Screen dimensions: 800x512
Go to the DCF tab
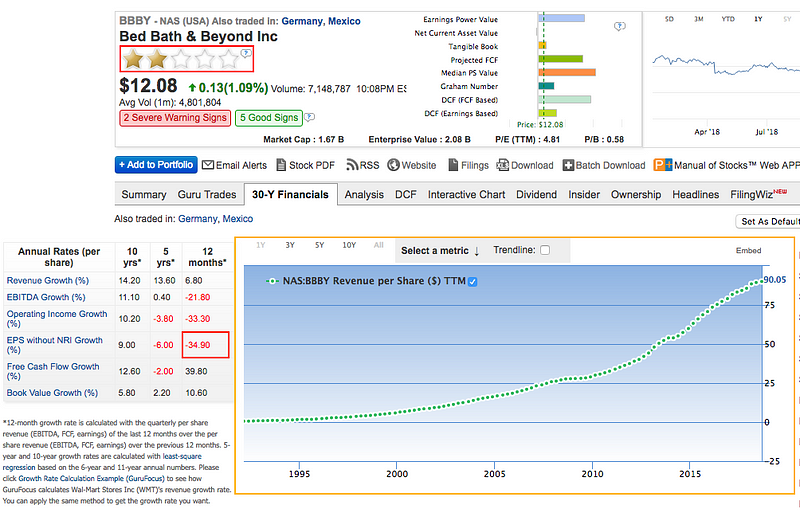(406, 194)
